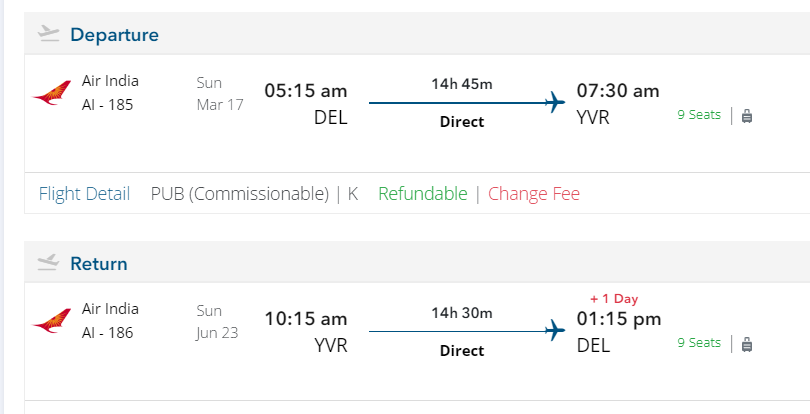
Task: Click Air India logo for flight AI-186
Action: [x=52, y=323]
